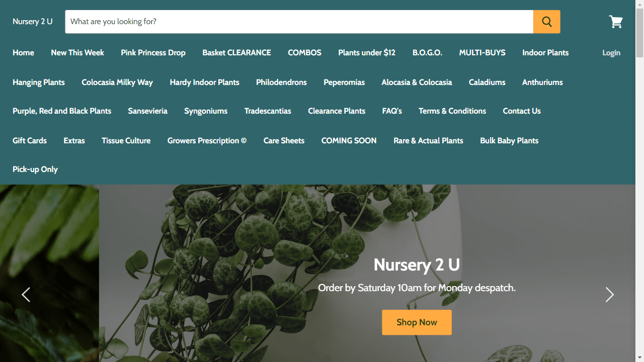View Terms & Conditions page

pyautogui.click(x=452, y=111)
